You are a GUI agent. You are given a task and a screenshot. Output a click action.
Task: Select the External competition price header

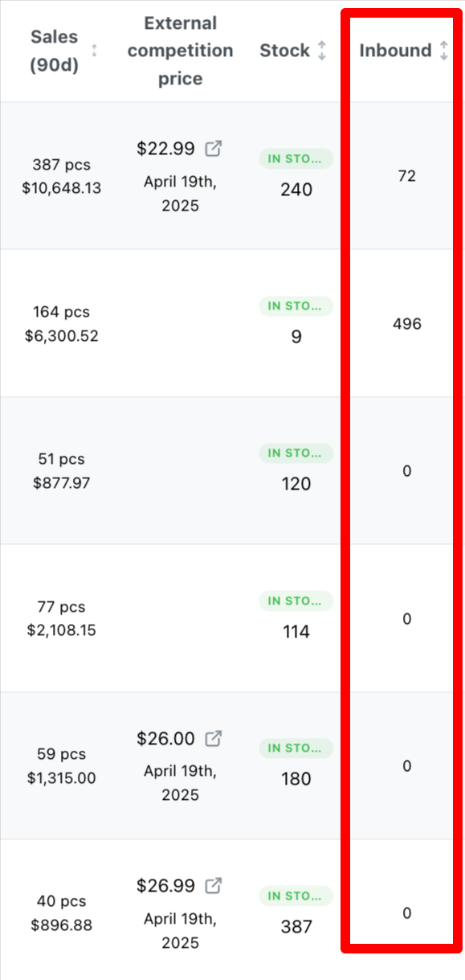(x=180, y=51)
